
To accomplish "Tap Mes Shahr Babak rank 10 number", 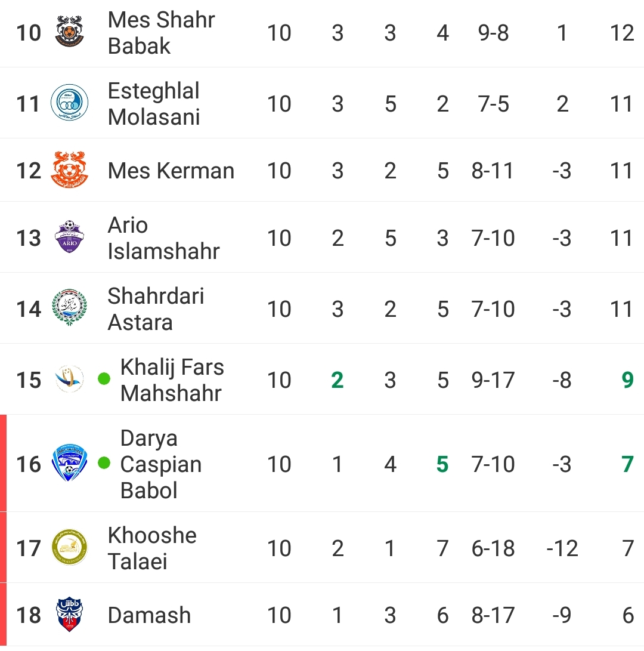I will (x=29, y=33).
